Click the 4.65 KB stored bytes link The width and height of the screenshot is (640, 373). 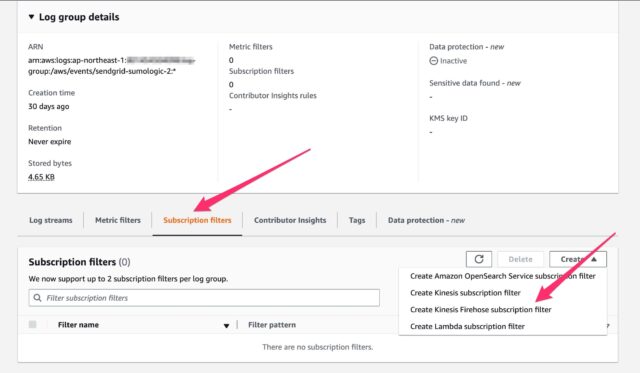41,177
